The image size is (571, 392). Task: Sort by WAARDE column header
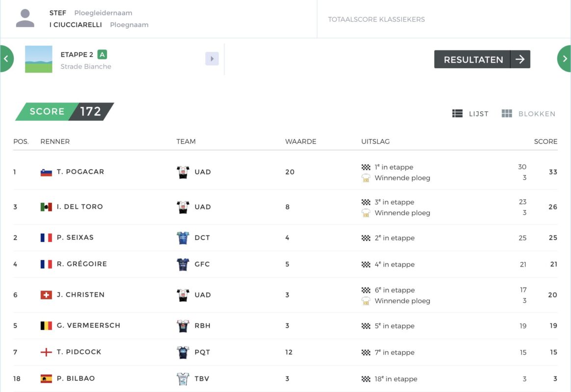[x=301, y=142]
